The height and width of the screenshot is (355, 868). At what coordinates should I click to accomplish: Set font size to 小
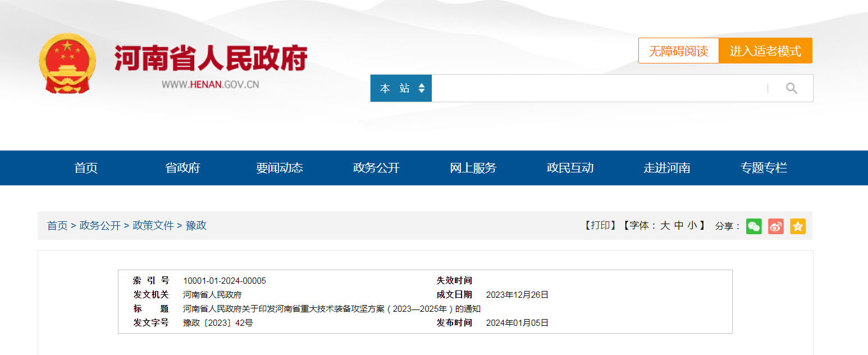coord(693,226)
